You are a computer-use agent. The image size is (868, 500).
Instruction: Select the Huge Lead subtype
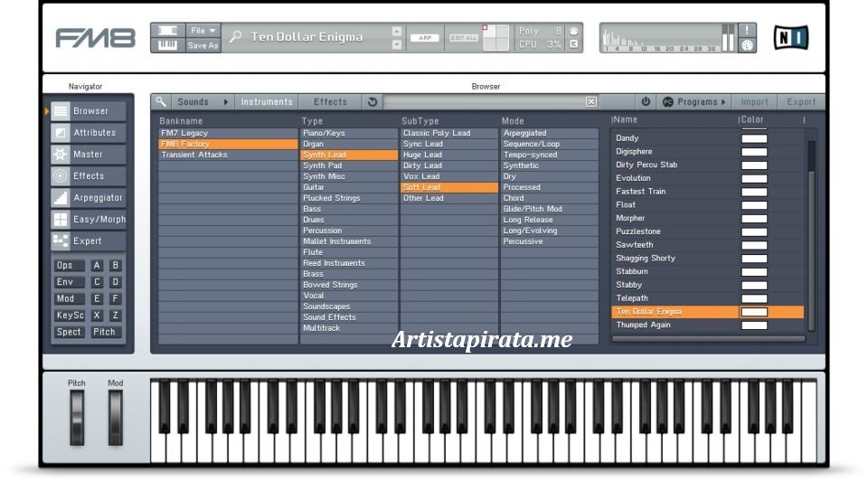pos(449,155)
